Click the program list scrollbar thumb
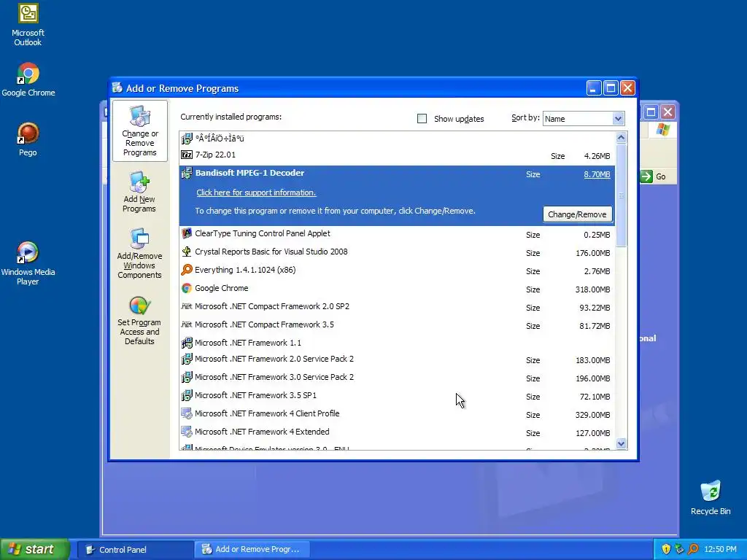 tap(621, 195)
